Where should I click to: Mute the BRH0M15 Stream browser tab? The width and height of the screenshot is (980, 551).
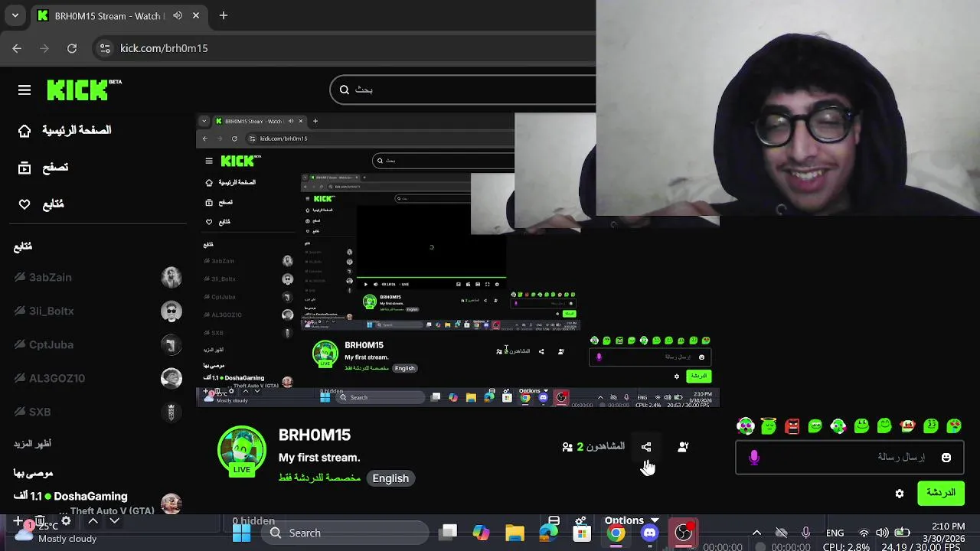(x=178, y=15)
